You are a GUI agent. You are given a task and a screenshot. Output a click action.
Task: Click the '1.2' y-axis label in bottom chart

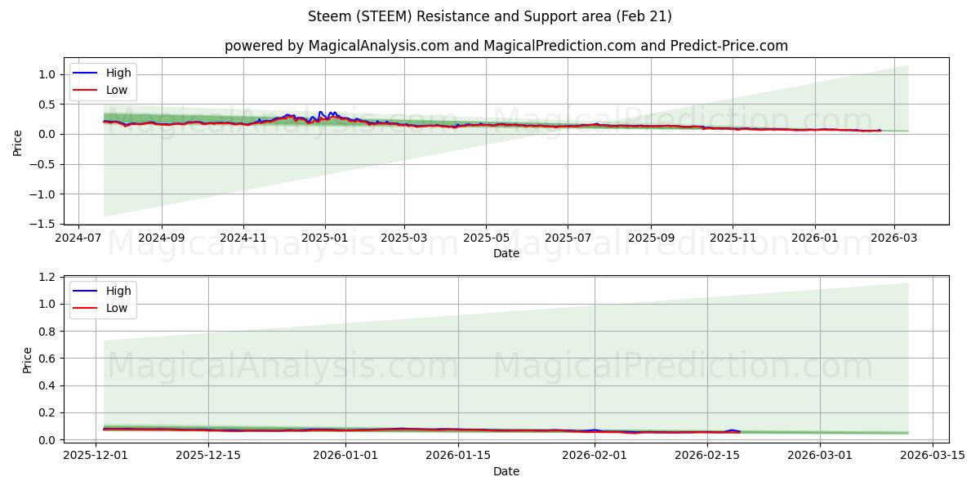[x=48, y=277]
